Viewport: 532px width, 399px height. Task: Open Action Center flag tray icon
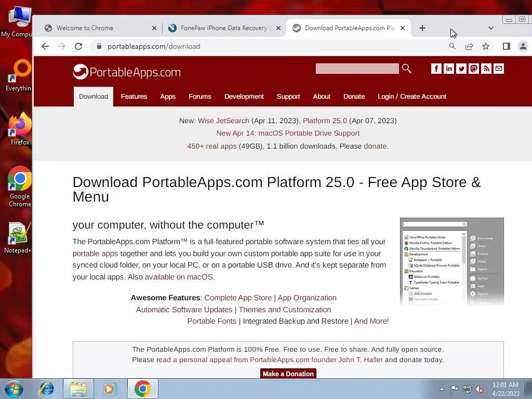[x=454, y=389]
